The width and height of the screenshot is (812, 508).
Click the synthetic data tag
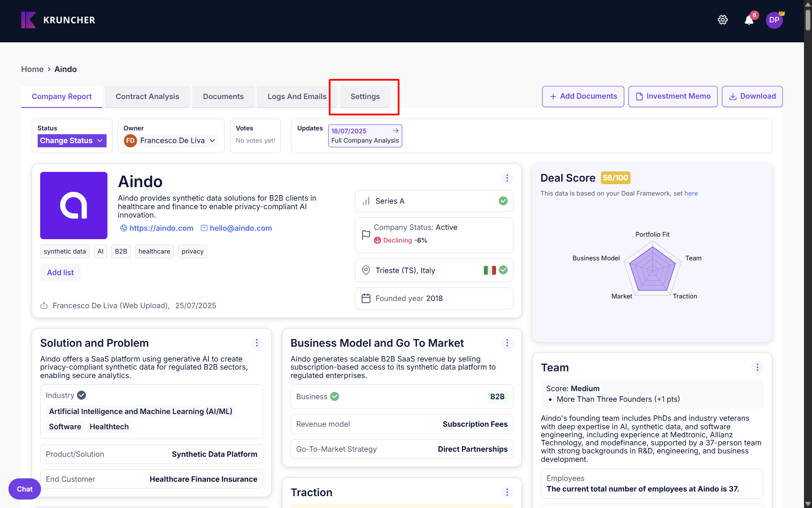pos(65,251)
